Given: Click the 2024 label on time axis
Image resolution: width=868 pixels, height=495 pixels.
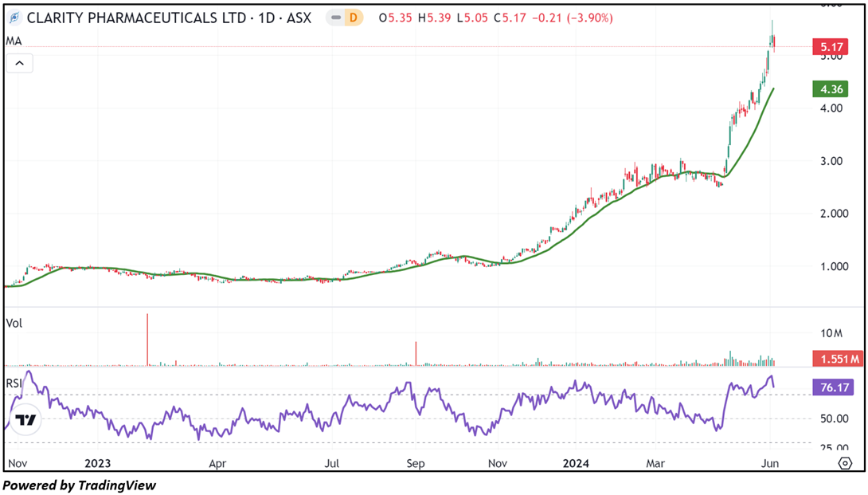Looking at the screenshot, I should 576,463.
